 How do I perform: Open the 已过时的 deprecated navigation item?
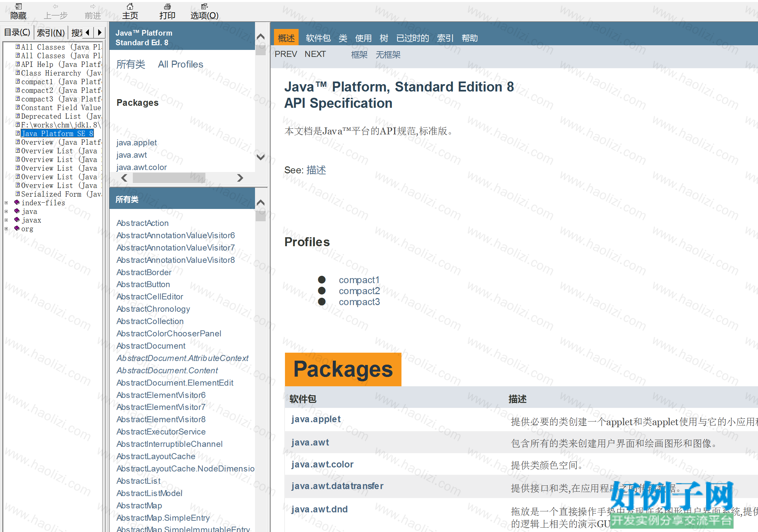[x=412, y=38]
